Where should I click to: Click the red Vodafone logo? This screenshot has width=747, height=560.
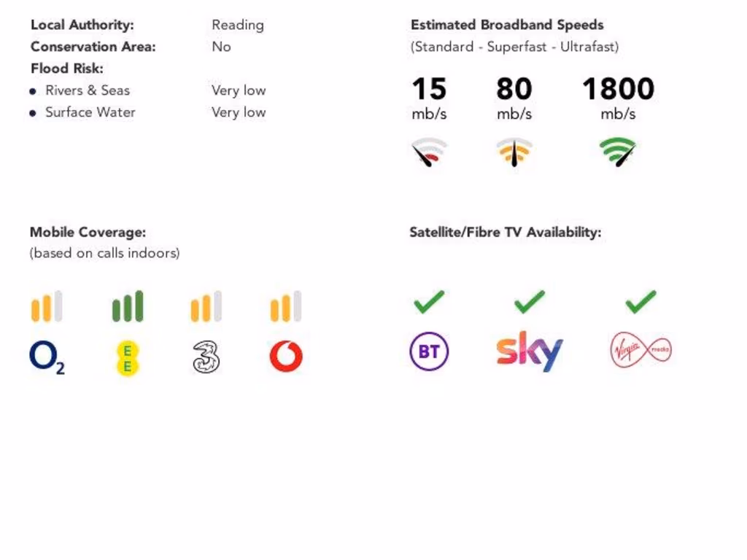(x=286, y=357)
